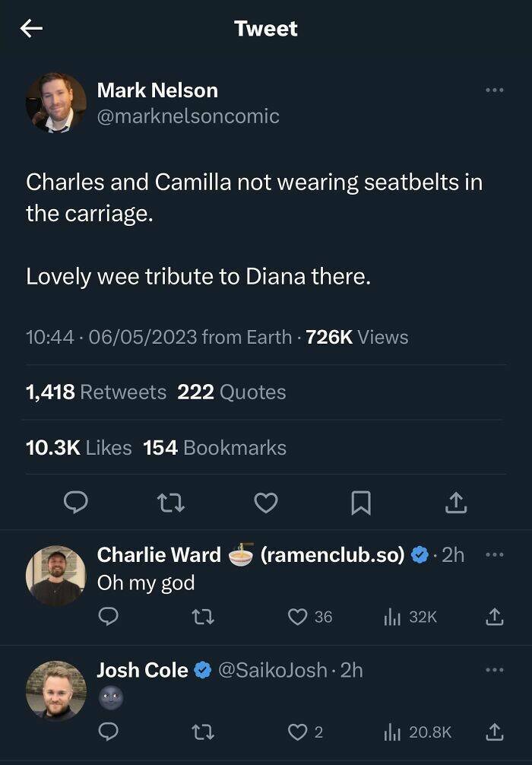Share Mark Nelson's tweet
The width and height of the screenshot is (532, 765).
pos(455,503)
